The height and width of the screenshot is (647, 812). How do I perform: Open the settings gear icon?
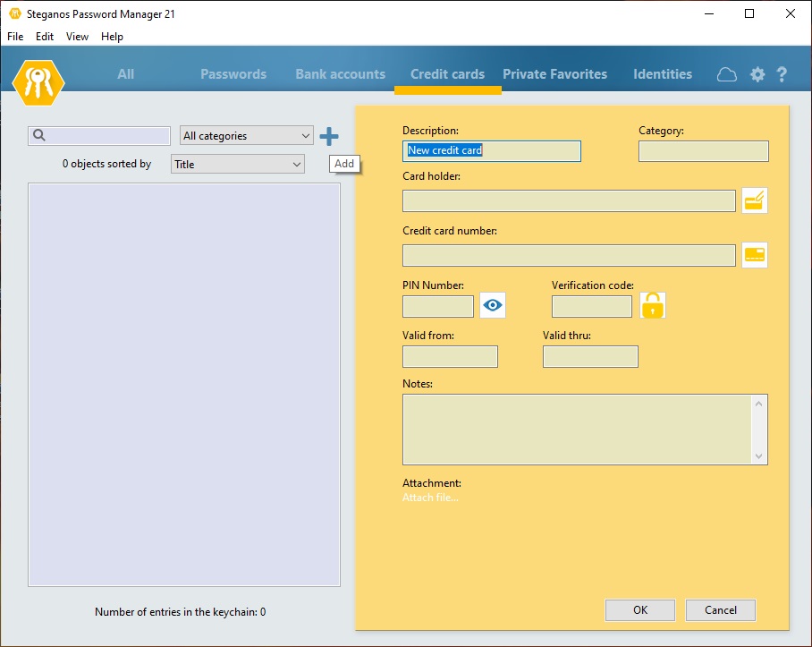[757, 75]
